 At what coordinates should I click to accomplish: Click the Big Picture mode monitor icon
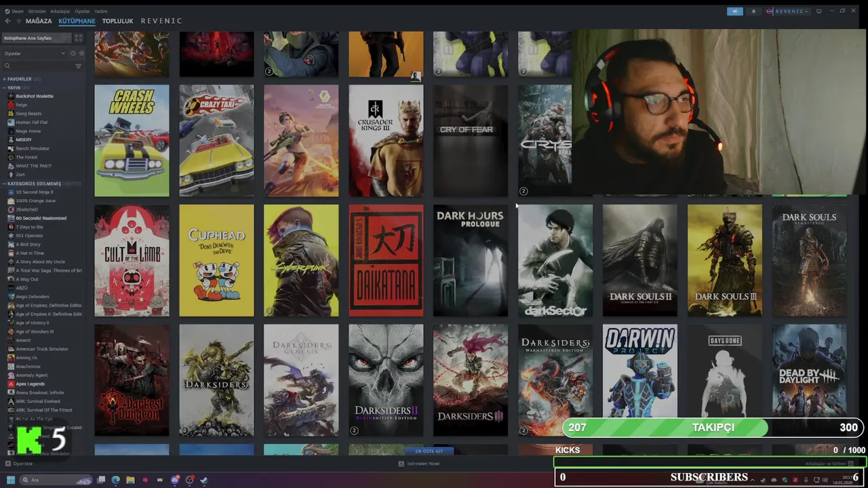[x=818, y=12]
